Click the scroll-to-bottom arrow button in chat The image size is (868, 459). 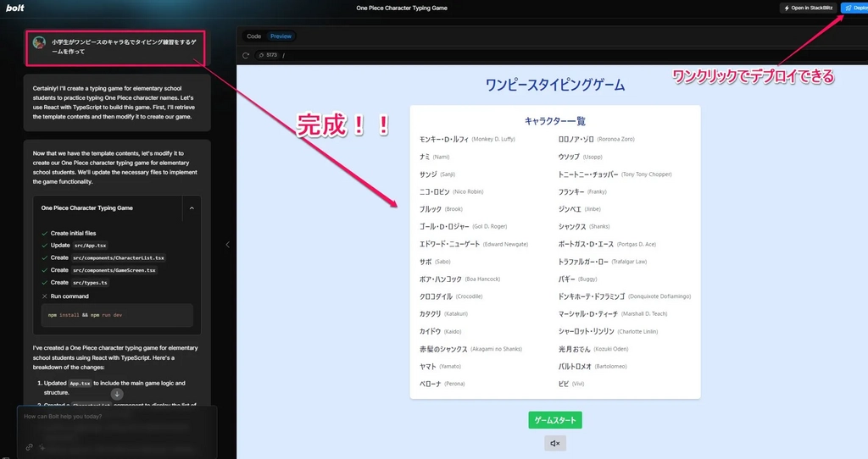[x=117, y=394]
